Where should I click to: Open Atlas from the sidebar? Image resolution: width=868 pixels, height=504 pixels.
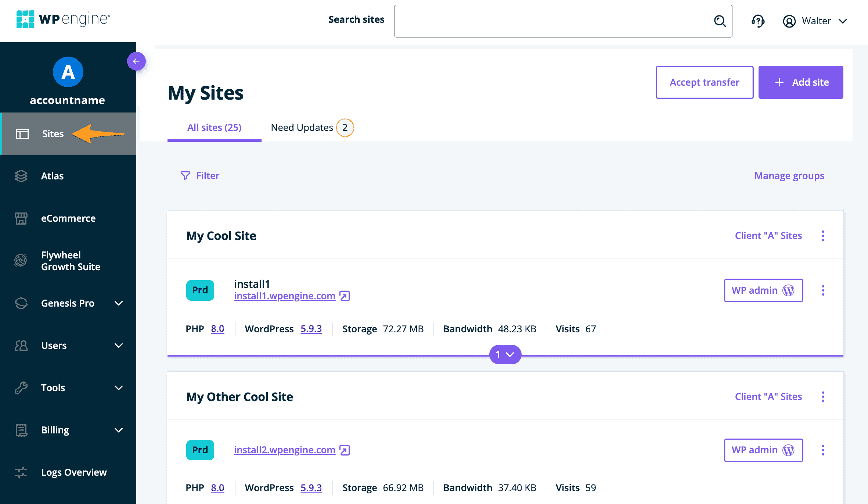[52, 176]
